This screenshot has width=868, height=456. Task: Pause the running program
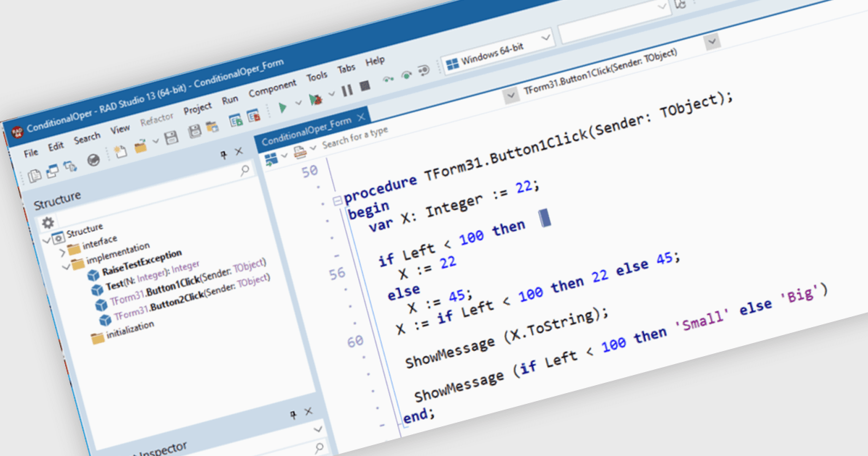(x=346, y=90)
